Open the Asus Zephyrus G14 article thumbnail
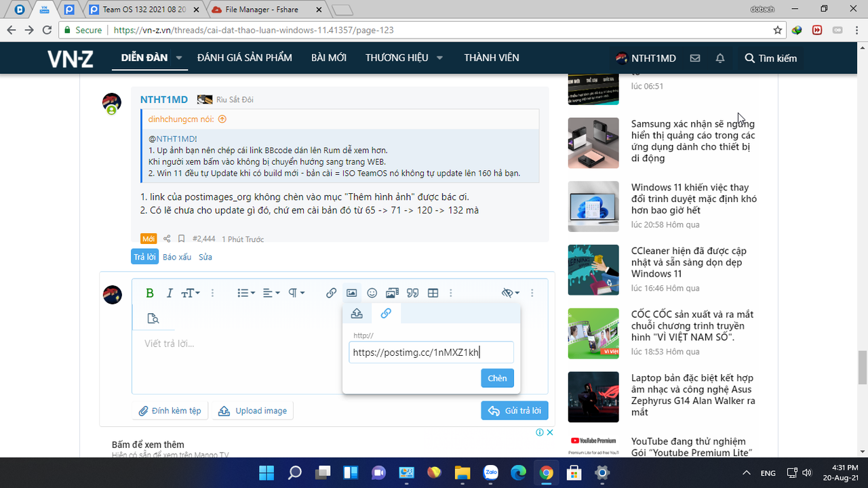Screen dimensions: 868x488 pyautogui.click(x=593, y=397)
